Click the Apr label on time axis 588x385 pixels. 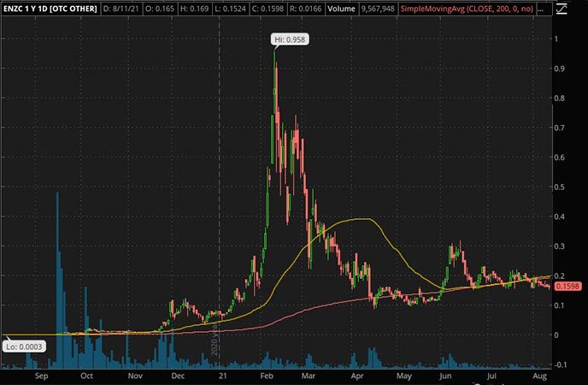click(x=357, y=376)
